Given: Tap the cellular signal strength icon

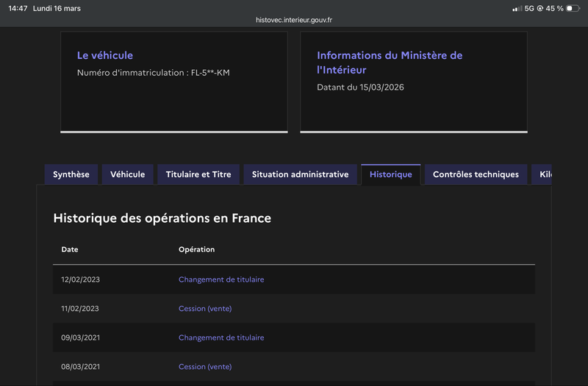Looking at the screenshot, I should (x=517, y=8).
